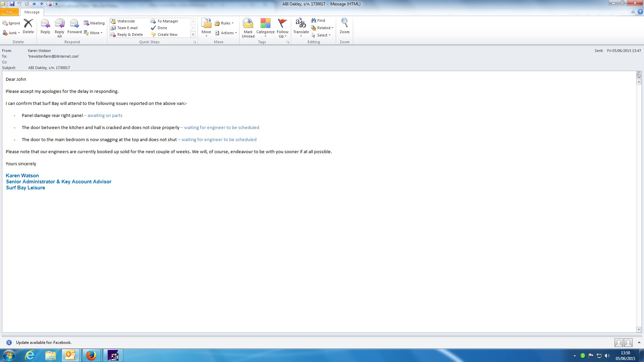
Task: Expand the Rules dropdown menu
Action: (x=224, y=23)
